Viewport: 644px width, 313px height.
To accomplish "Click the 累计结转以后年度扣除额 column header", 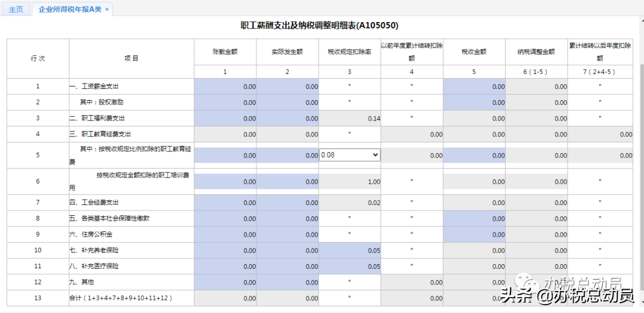I will (x=600, y=52).
